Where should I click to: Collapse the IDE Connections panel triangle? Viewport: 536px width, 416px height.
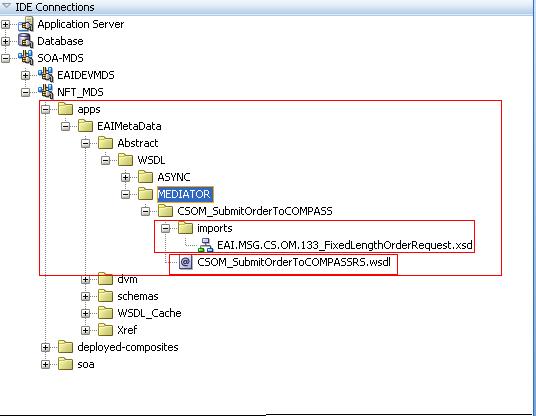click(6, 5)
